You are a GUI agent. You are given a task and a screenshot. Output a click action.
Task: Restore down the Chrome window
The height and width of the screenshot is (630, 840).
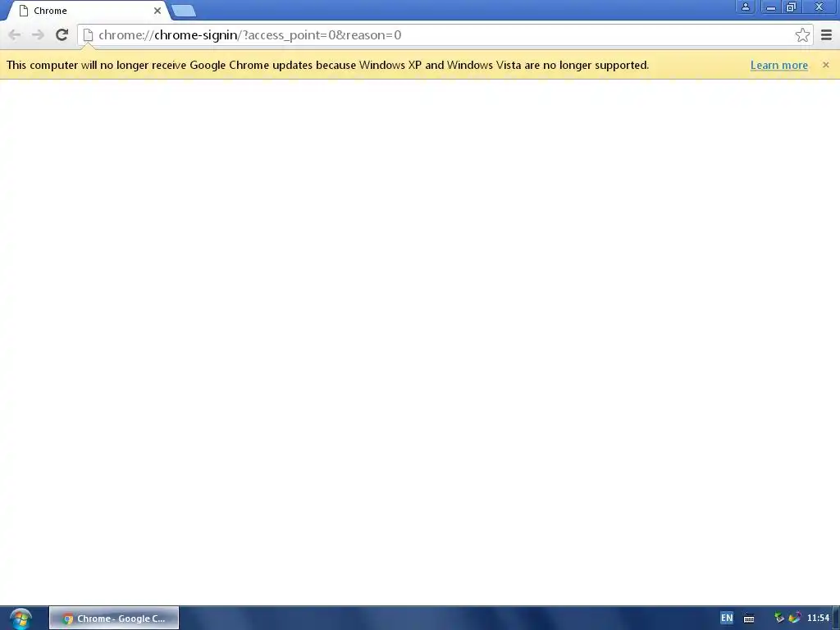tap(791, 7)
